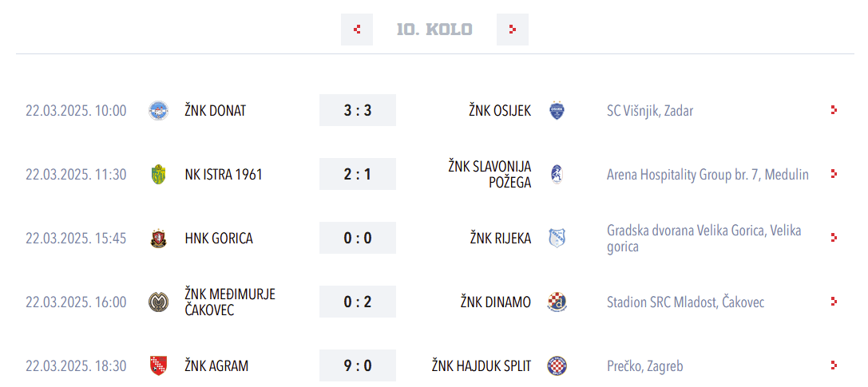
Task: Open the ŽNK Dinamo team name link
Action: [495, 302]
